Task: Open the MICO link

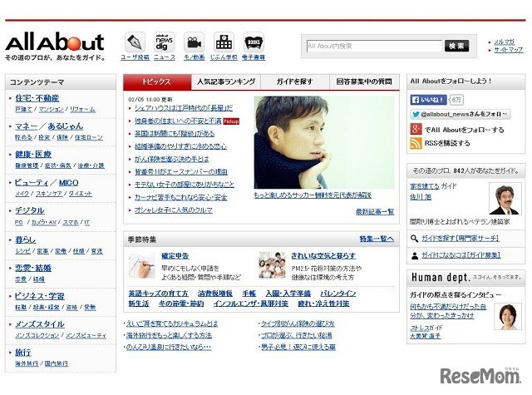Action: tap(68, 183)
